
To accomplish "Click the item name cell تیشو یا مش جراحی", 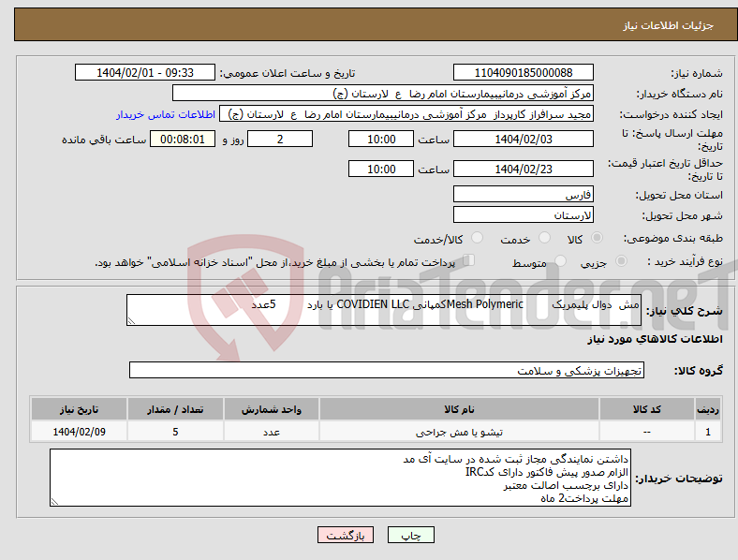I will tap(459, 432).
